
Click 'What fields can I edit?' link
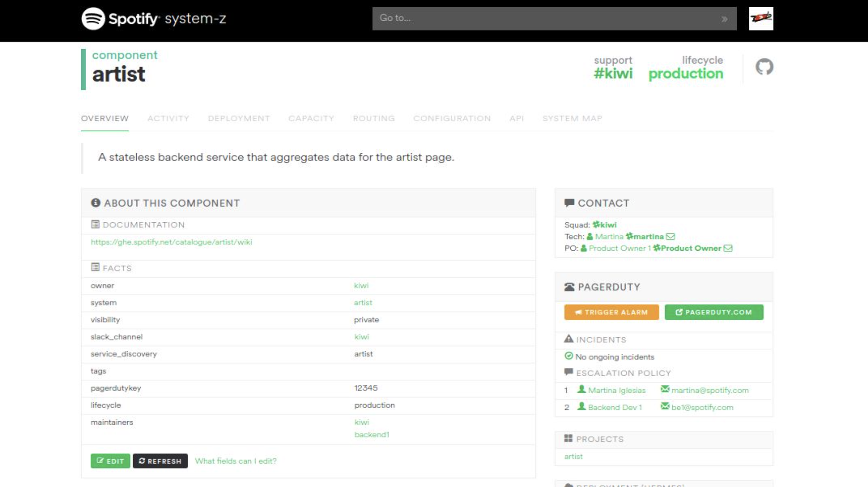tap(235, 461)
